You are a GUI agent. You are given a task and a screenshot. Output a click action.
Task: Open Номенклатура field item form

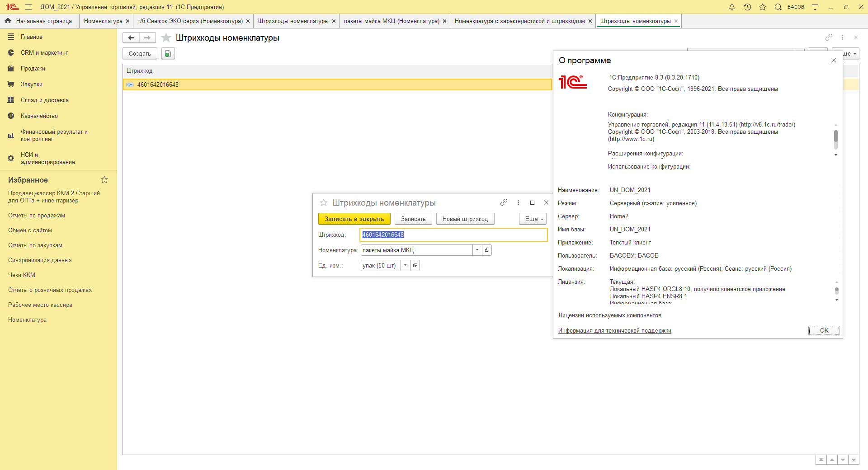[x=487, y=250]
